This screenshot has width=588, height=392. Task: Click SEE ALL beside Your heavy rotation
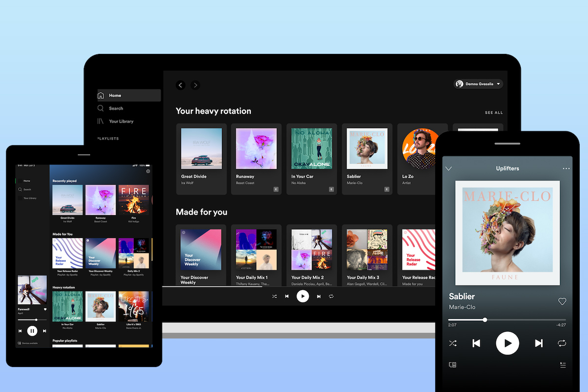coord(494,113)
